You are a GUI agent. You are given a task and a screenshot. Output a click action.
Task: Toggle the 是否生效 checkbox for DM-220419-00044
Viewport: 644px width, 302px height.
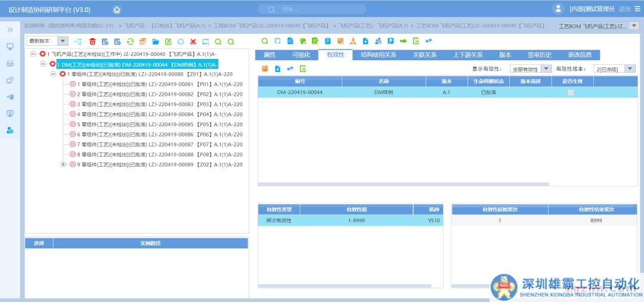click(x=571, y=92)
